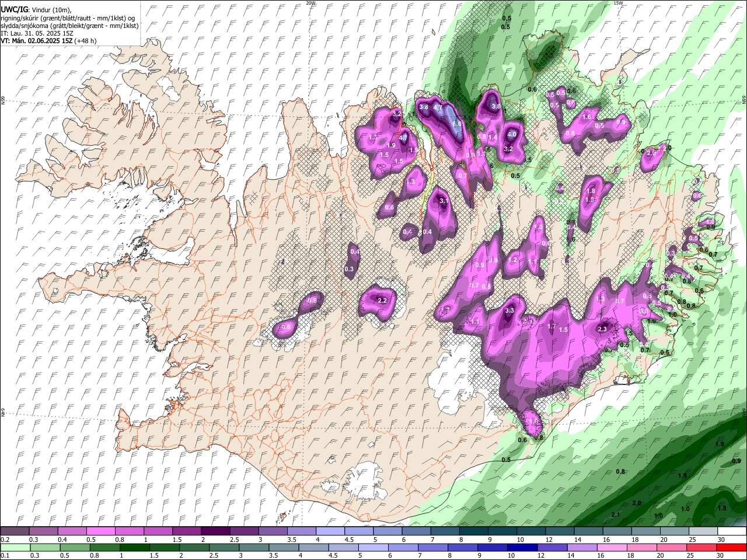Viewport: 747px width, 560px height.
Task: Click the 'VT: Mán. 02.06.2025 15Z' valid time
Action: (36, 41)
